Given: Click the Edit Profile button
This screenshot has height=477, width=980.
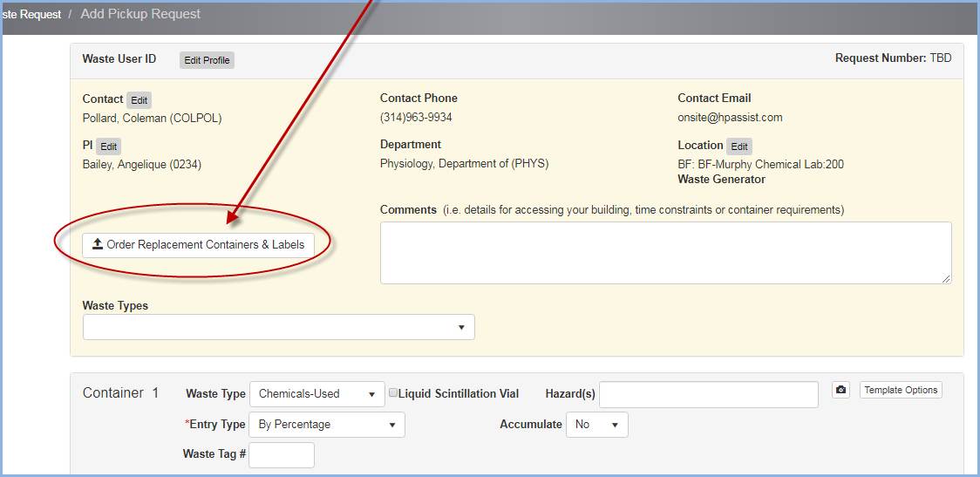Looking at the screenshot, I should click(207, 60).
